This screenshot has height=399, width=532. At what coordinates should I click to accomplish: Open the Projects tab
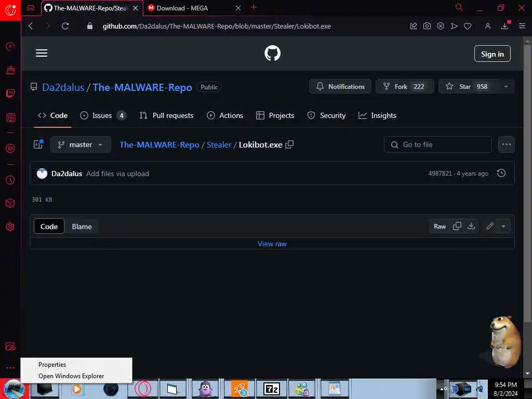[275, 115]
